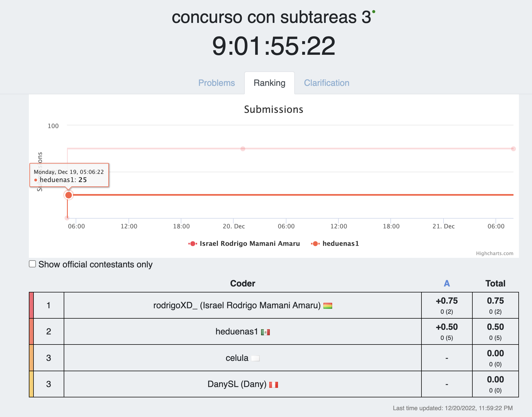Click the legend dot for Israel Rodrigo Mamani Amaru
Image resolution: width=532 pixels, height=417 pixels.
192,243
